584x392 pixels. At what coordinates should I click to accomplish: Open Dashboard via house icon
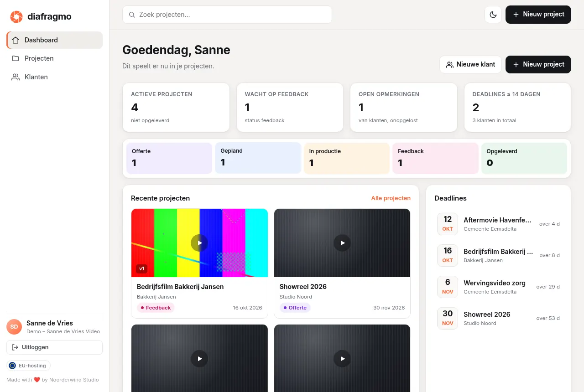pyautogui.click(x=16, y=40)
